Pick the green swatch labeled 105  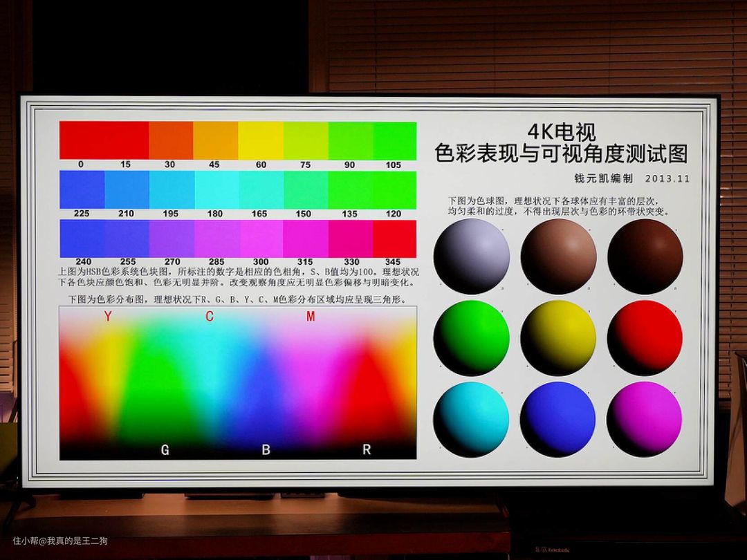(395, 140)
